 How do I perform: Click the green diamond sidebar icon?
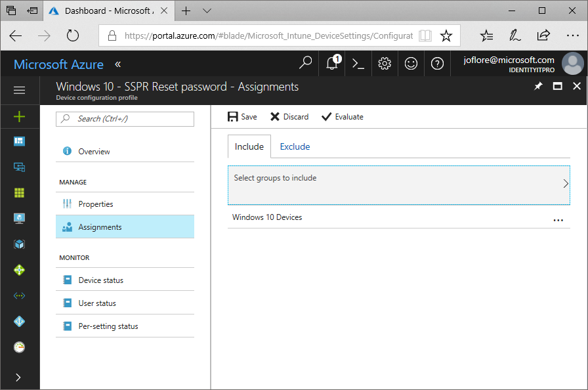[x=19, y=270]
